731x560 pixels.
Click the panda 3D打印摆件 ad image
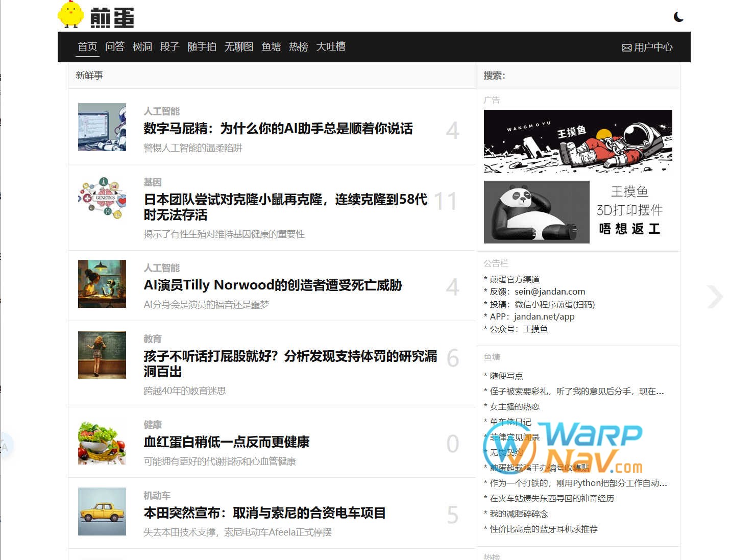(537, 212)
